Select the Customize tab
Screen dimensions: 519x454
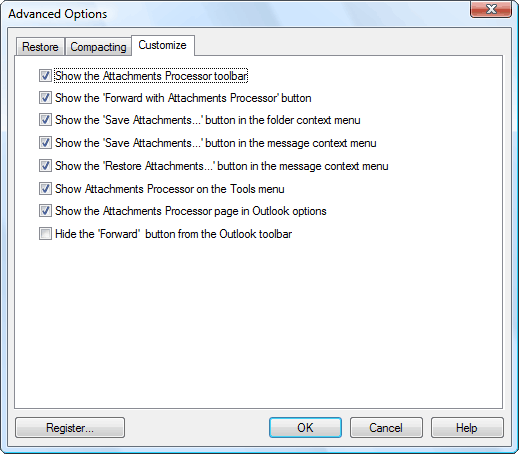pos(163,45)
